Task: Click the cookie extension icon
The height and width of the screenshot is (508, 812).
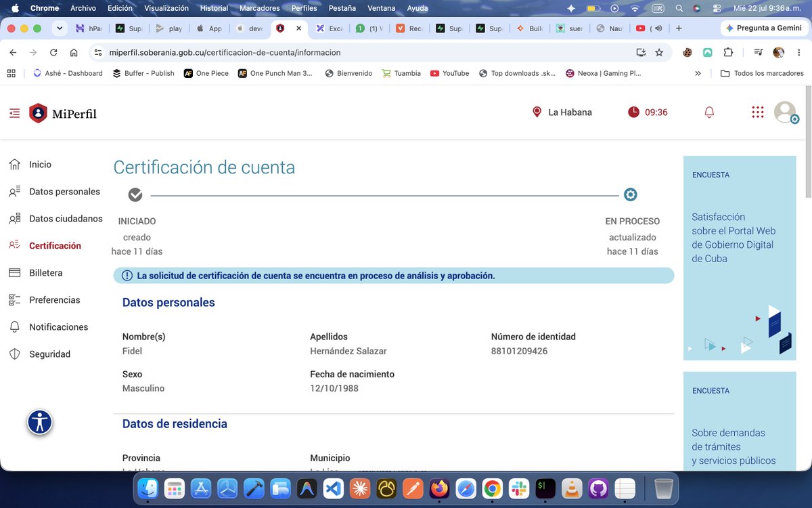Action: coord(687,52)
